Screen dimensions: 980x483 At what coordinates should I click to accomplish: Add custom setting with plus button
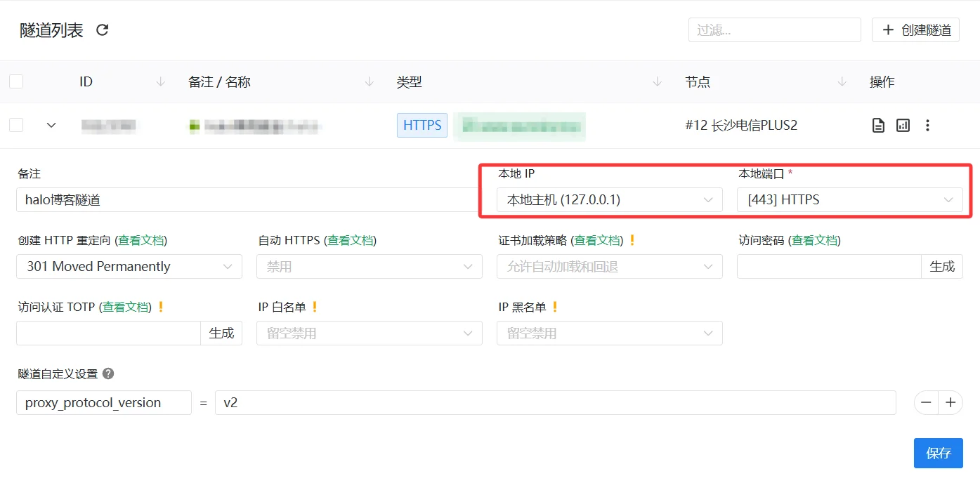tap(950, 402)
